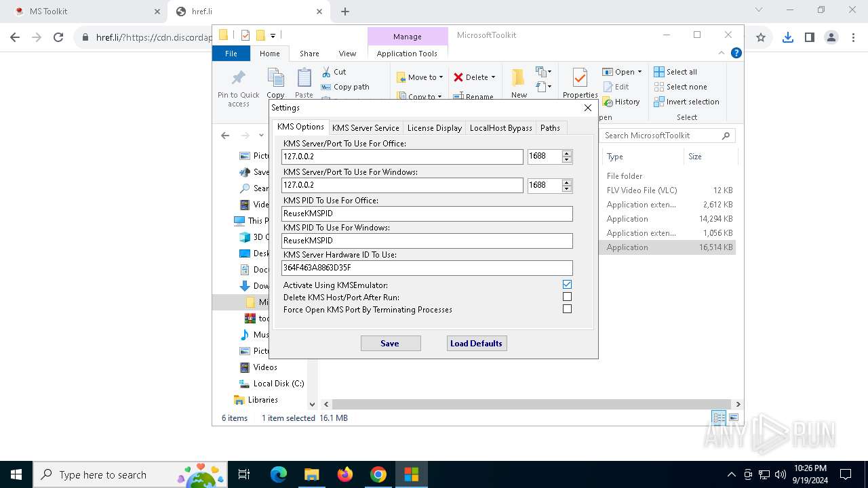
Task: Open Microsoft Edge from the taskbar
Action: coord(279,474)
